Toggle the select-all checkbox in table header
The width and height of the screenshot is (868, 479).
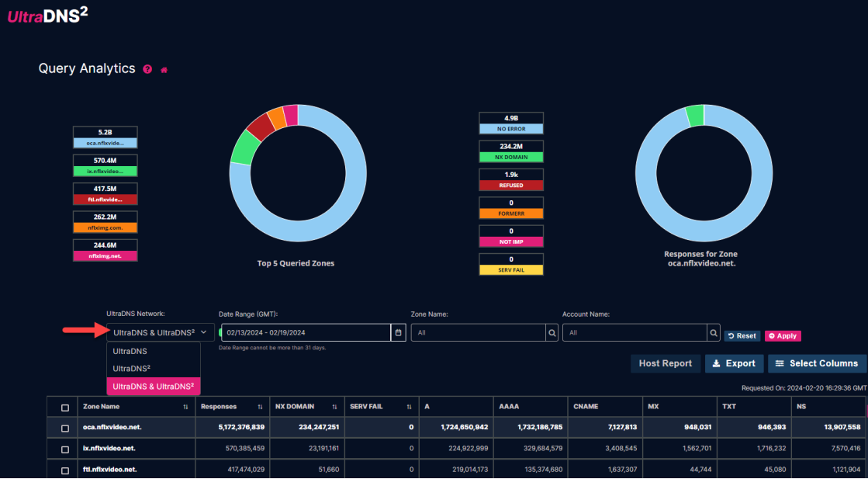(64, 408)
